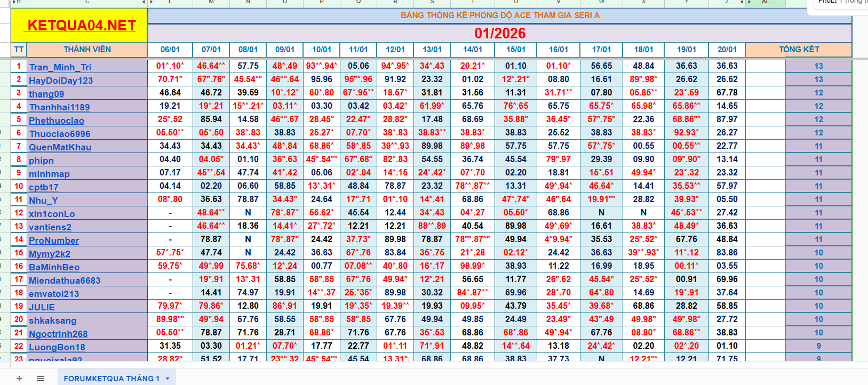Image resolution: width=868 pixels, height=385 pixels.
Task: Click the Thuoclao6996 member link
Action: pos(60,134)
